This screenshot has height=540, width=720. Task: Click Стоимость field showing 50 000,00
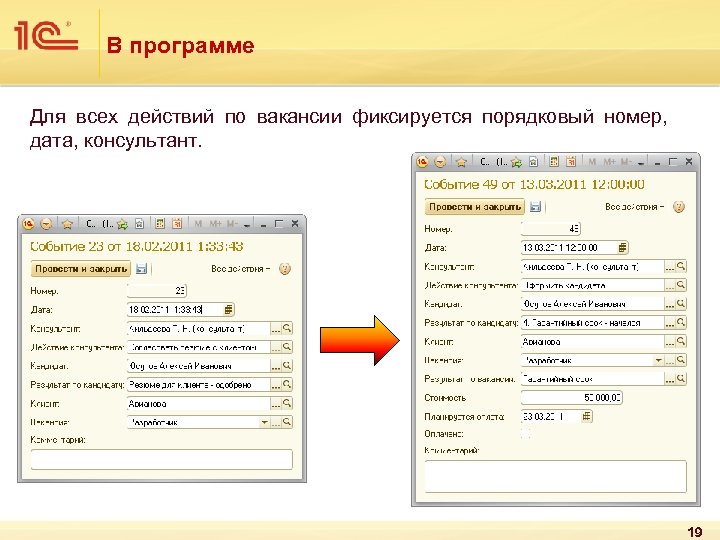pyautogui.click(x=572, y=398)
